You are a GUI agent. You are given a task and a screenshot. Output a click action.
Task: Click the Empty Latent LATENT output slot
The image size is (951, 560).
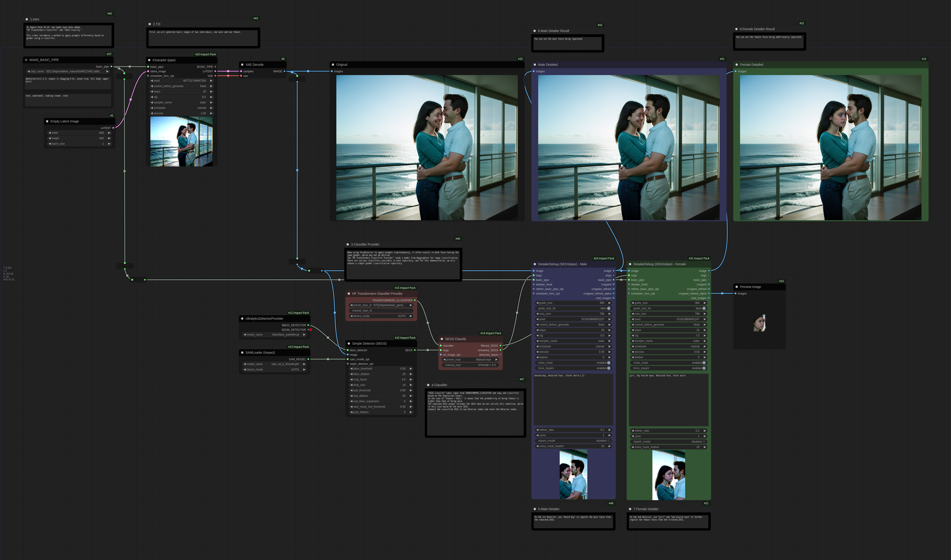[113, 128]
